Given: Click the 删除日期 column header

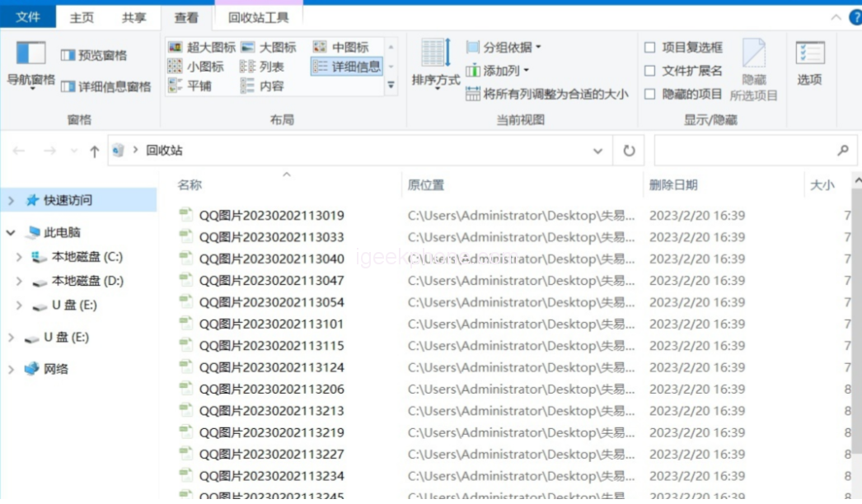Looking at the screenshot, I should (673, 185).
